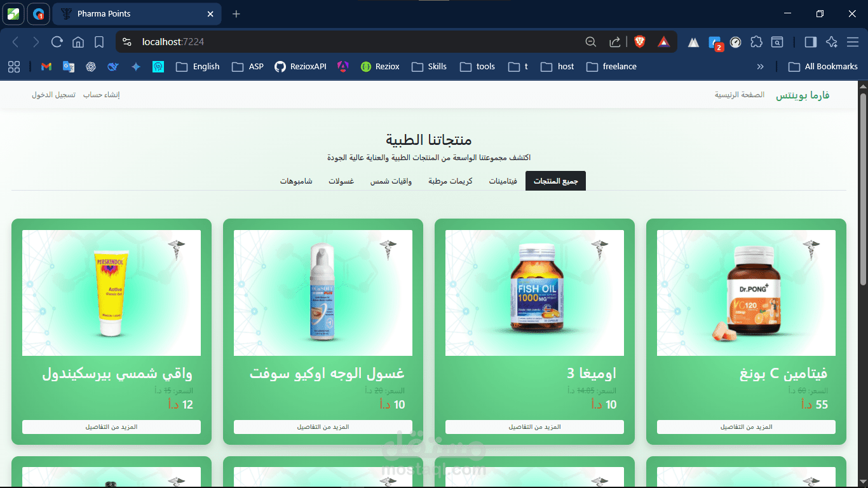Image resolution: width=868 pixels, height=488 pixels.
Task: Open the tools bookmarks folder
Action: pos(477,66)
